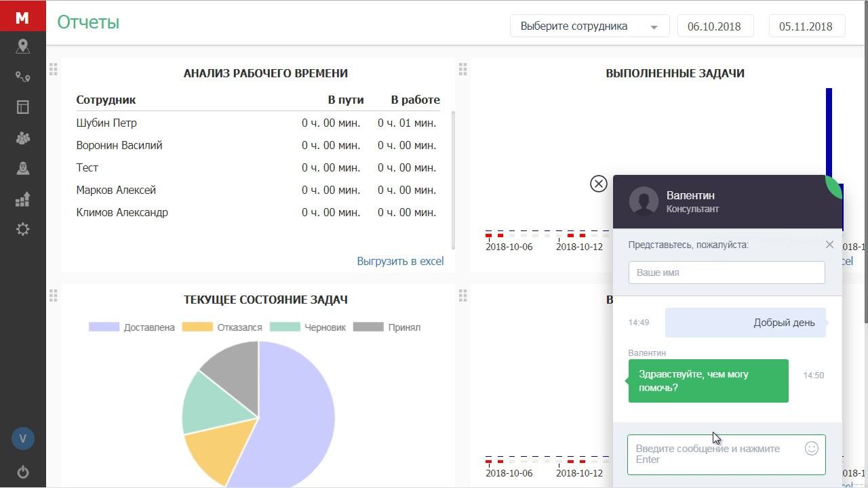Viewport: 868px width, 488px height.
Task: Select employee row Климов Александр
Action: [258, 212]
